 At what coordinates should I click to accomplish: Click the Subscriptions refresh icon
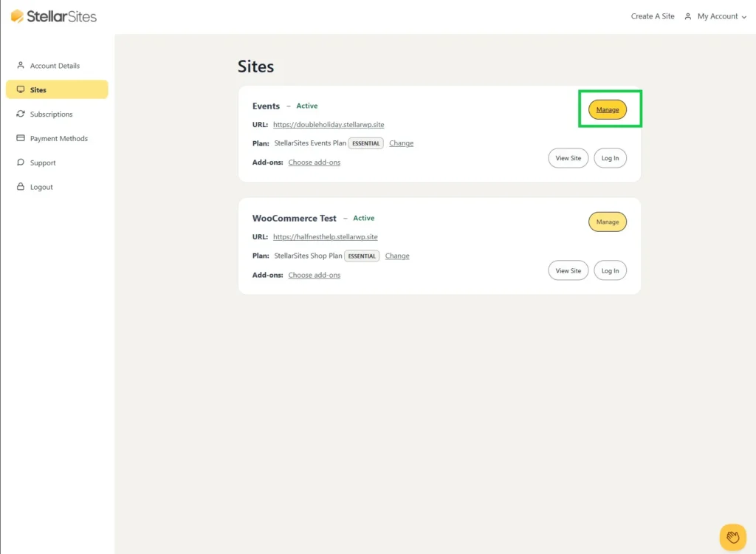click(21, 114)
